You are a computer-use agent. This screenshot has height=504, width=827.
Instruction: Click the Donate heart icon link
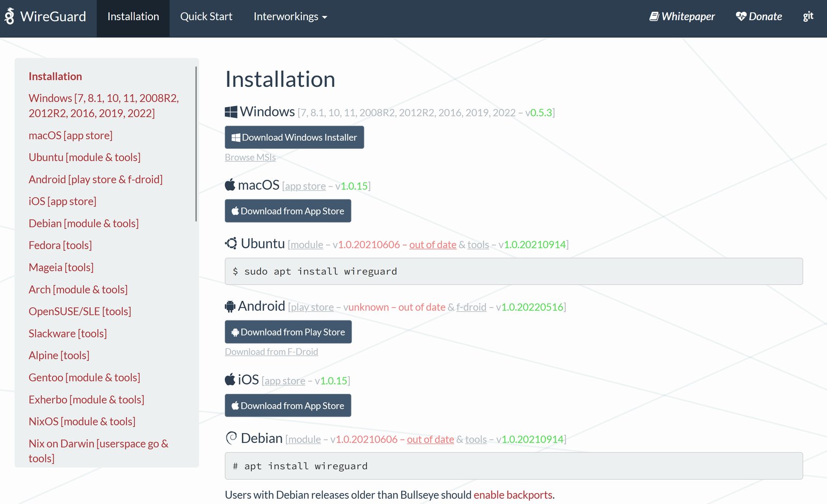point(758,17)
